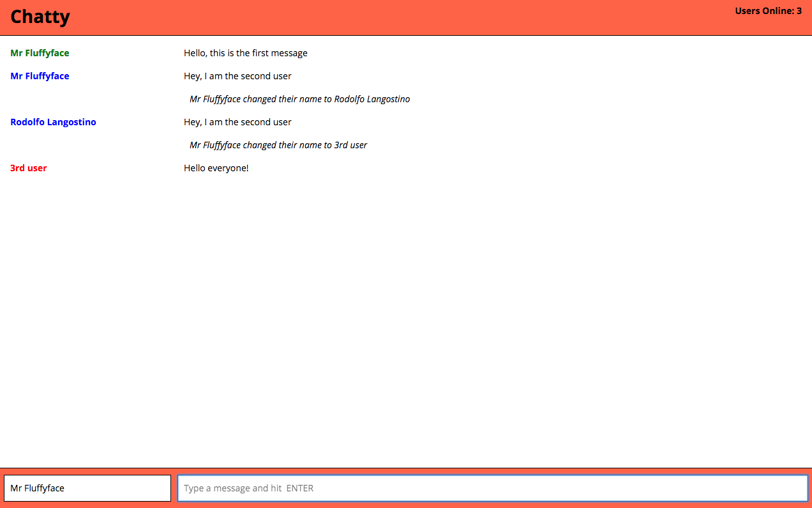Click the Chatty app title
The width and height of the screenshot is (812, 508).
coord(40,17)
